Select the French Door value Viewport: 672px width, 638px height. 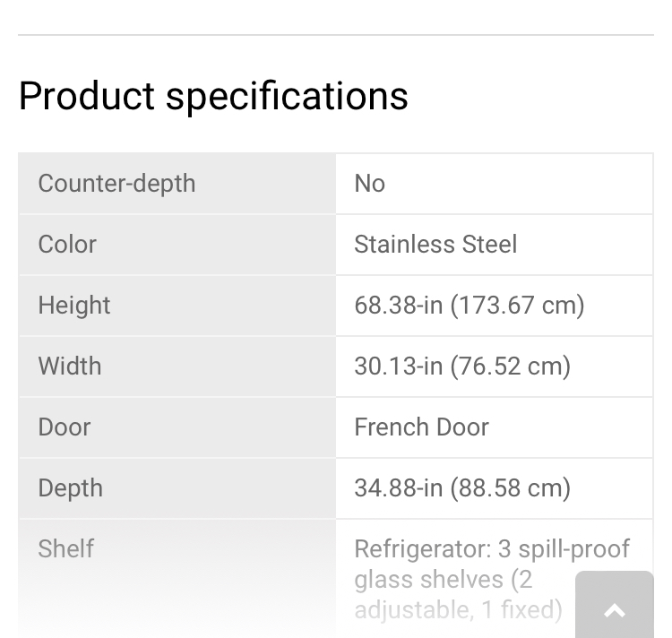tap(421, 427)
